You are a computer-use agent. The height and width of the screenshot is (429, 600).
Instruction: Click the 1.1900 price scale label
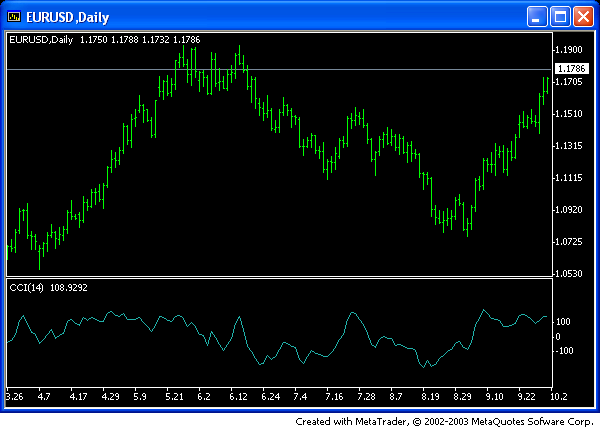tap(569, 50)
